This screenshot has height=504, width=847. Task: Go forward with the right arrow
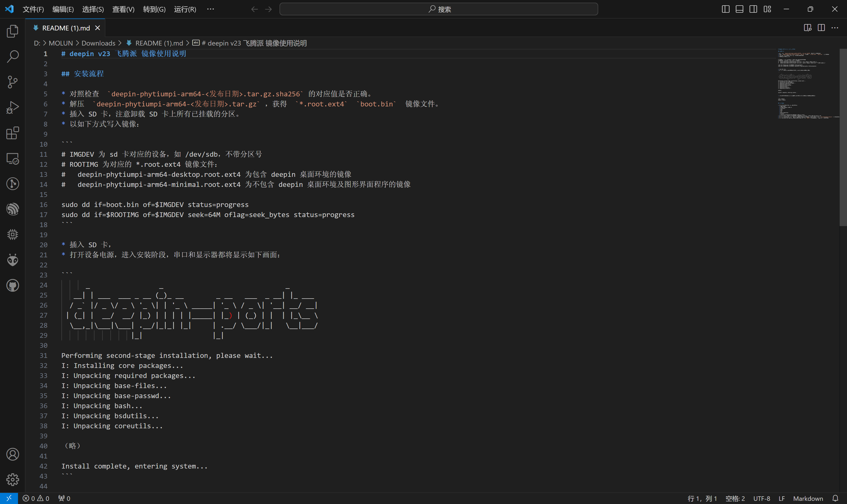[268, 9]
